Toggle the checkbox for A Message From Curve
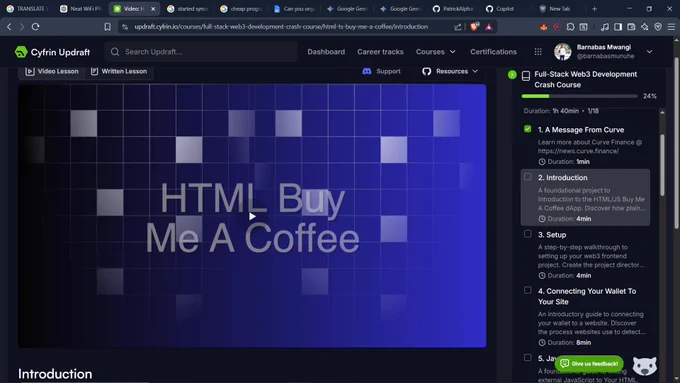Viewport: 680px width, 383px height. [x=527, y=129]
